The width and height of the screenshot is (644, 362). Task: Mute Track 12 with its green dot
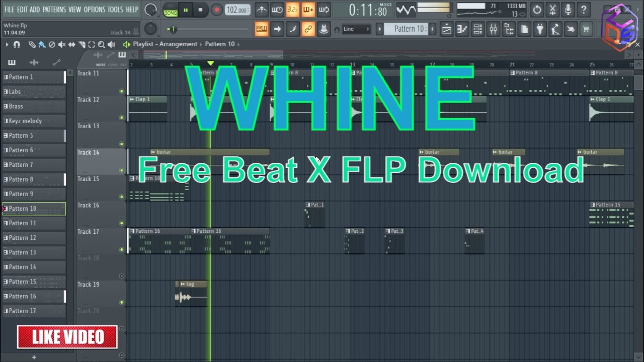coord(121,118)
